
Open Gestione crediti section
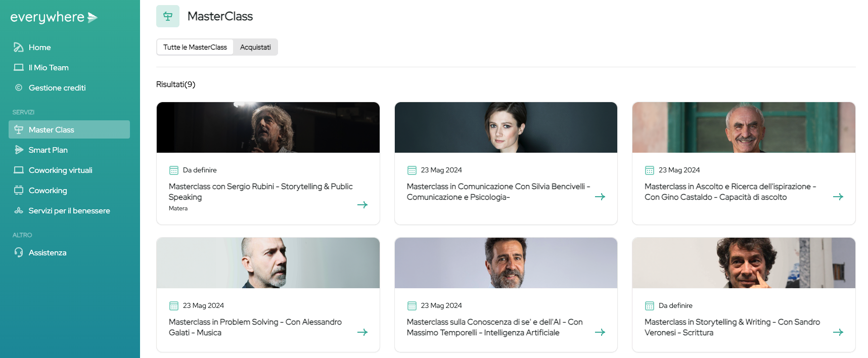click(69, 87)
